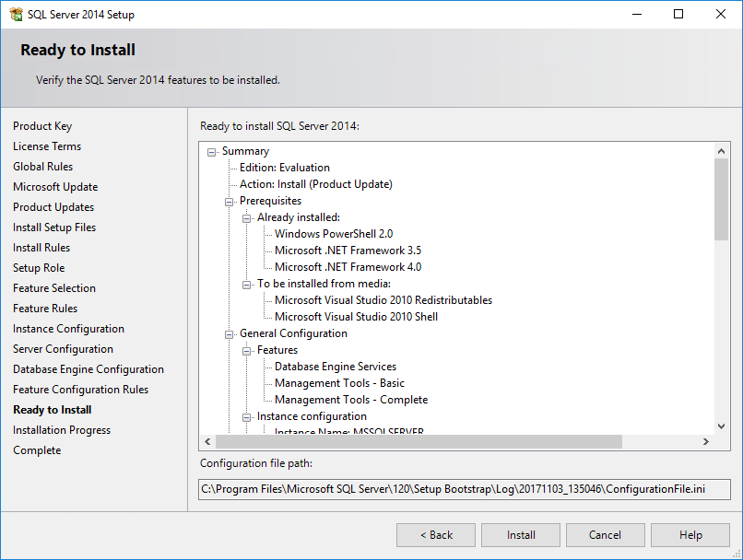The height and width of the screenshot is (560, 743).
Task: Select Database Engine Services row
Action: coord(335,367)
